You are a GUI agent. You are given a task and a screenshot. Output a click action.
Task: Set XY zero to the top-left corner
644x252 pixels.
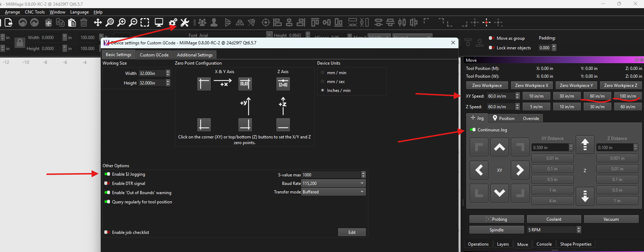tap(204, 84)
